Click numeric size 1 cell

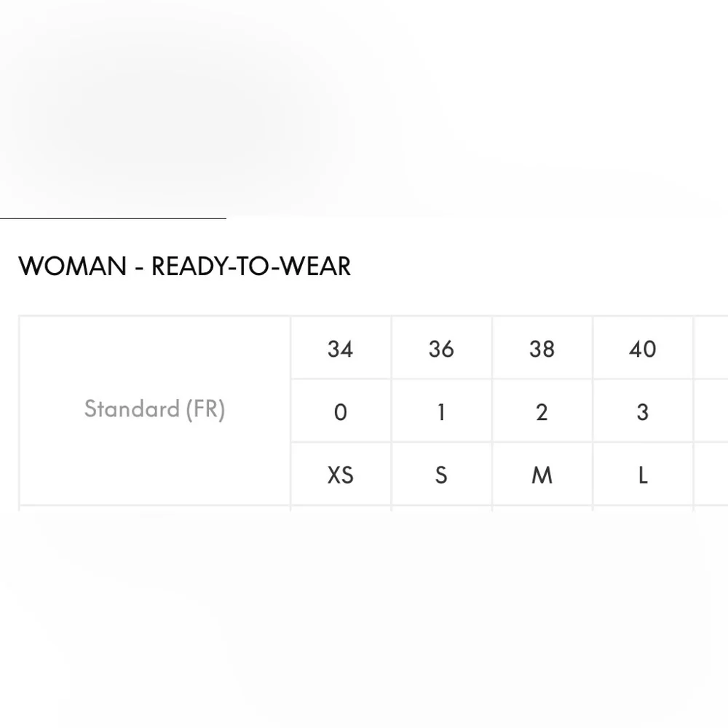441,412
